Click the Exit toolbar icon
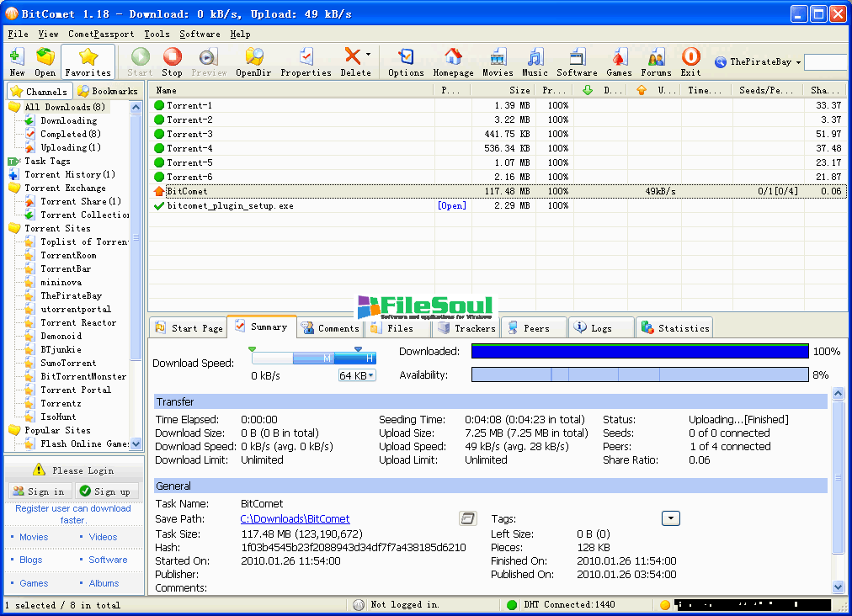 (690, 62)
